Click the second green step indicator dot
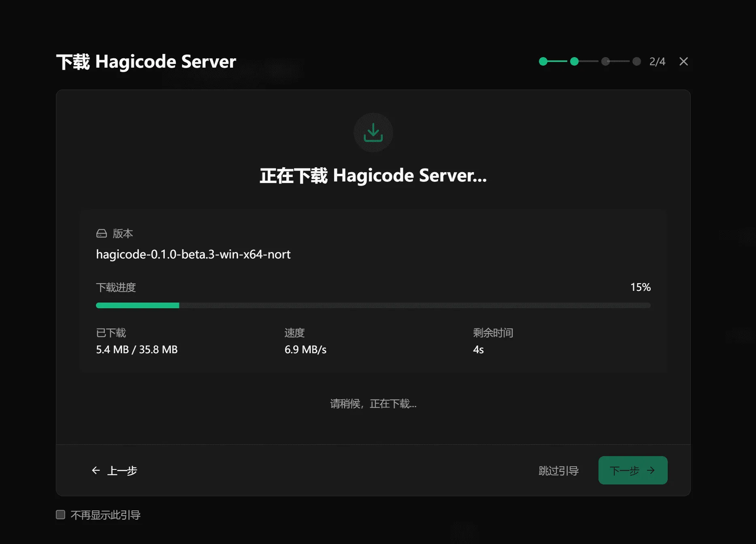 (574, 61)
